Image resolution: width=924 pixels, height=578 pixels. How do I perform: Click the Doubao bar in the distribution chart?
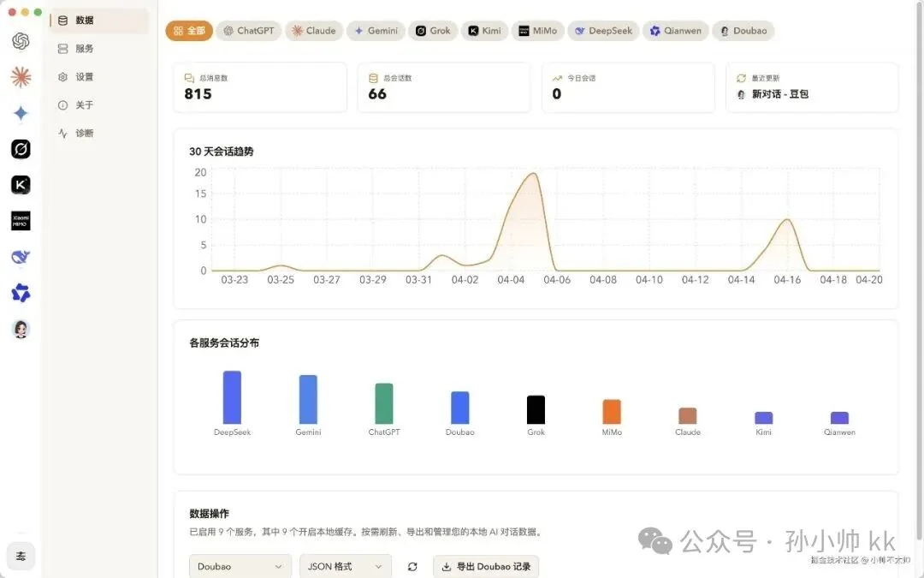click(460, 408)
